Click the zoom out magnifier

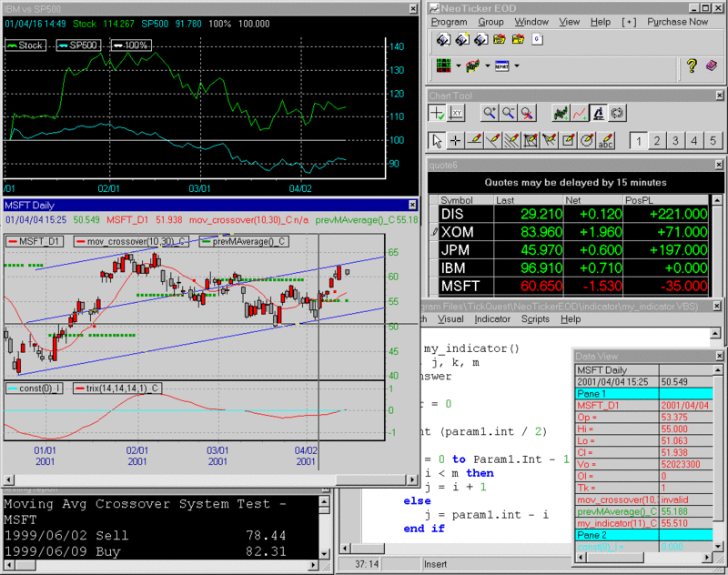[x=508, y=113]
